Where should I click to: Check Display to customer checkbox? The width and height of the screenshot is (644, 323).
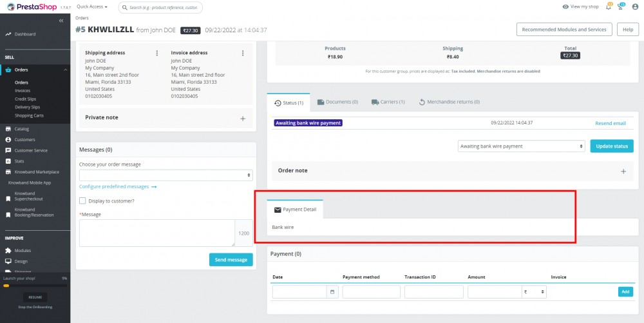click(x=82, y=201)
